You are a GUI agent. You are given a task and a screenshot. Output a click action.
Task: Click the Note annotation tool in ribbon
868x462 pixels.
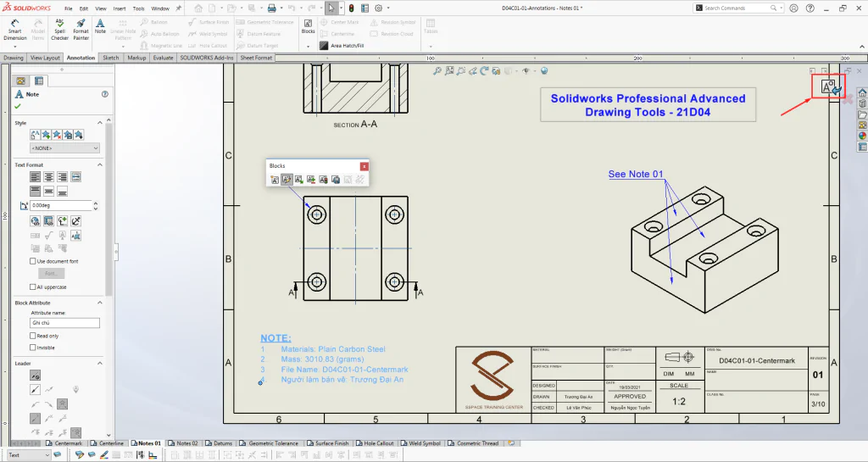pos(100,26)
